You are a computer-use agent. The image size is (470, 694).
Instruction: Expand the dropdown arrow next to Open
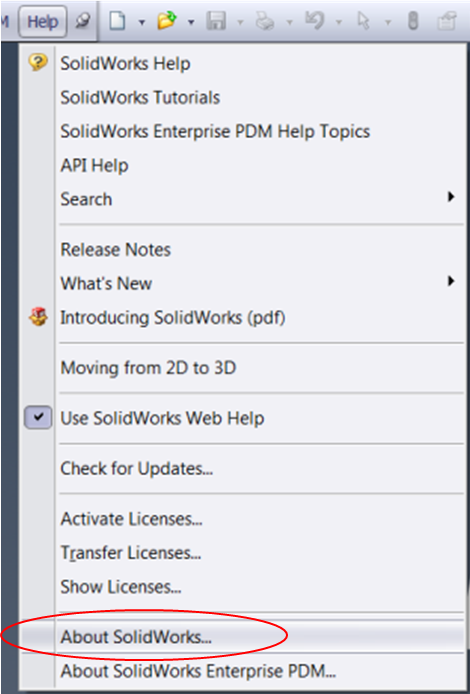click(x=191, y=22)
